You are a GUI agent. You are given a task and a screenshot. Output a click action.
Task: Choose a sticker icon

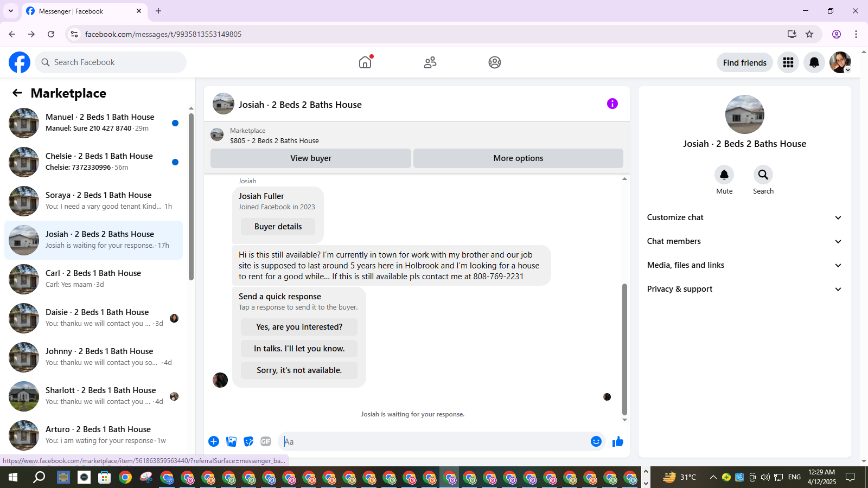tap(248, 441)
